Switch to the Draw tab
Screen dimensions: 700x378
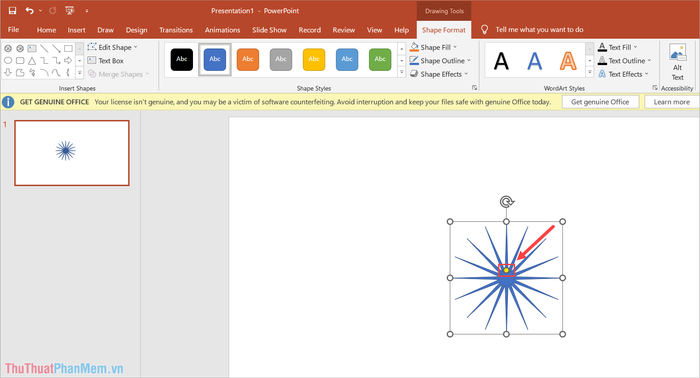click(x=105, y=30)
